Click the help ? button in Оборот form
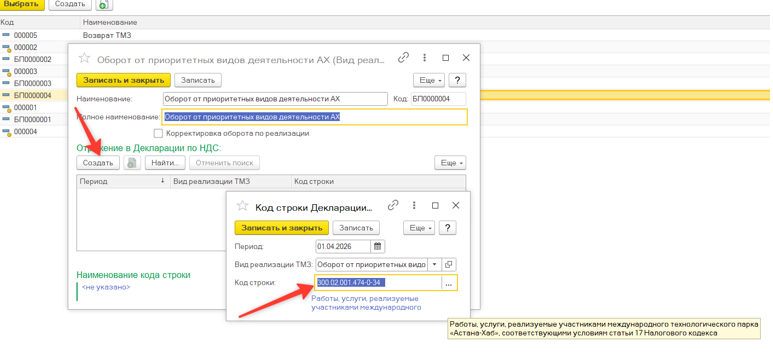Image resolution: width=773 pixels, height=363 pixels. [x=457, y=80]
